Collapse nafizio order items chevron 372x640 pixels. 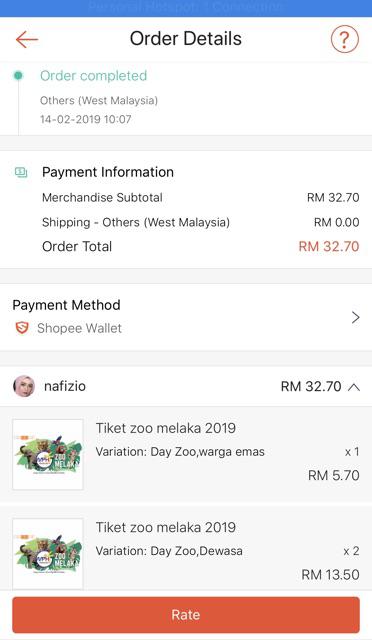click(354, 387)
